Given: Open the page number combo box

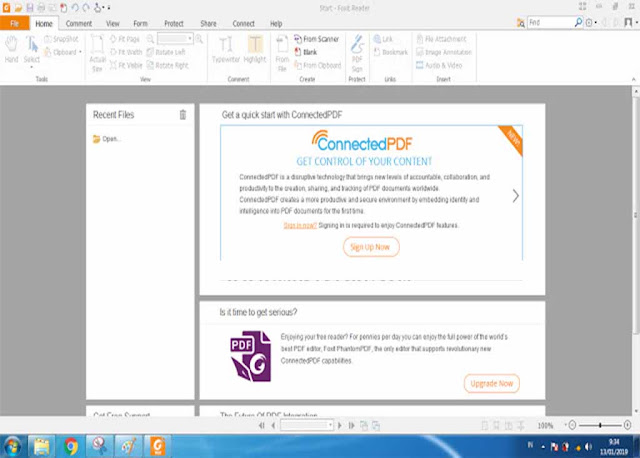Looking at the screenshot, I should coord(307,425).
